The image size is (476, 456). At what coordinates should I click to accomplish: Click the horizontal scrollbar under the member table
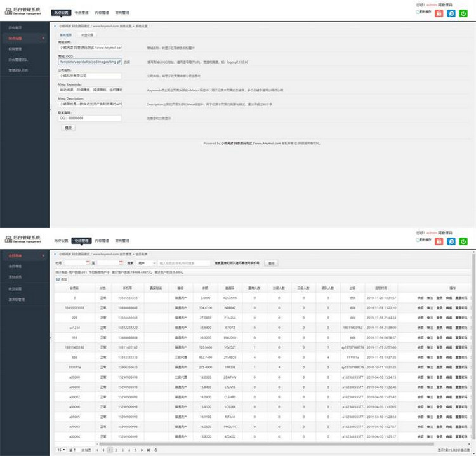(266, 444)
